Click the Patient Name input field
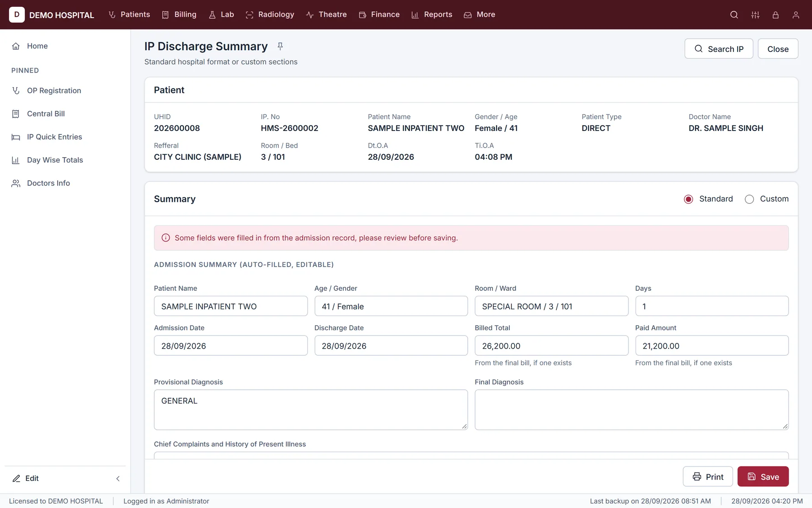 [x=231, y=306]
